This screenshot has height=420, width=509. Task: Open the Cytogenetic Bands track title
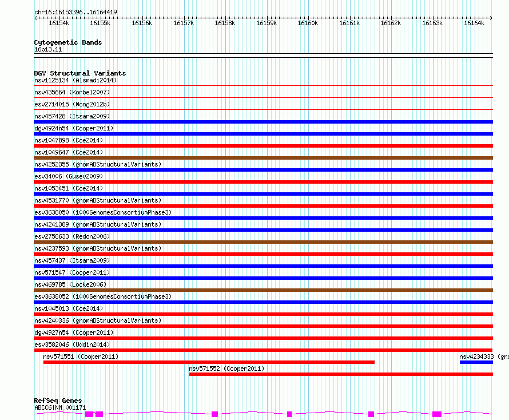coord(68,42)
